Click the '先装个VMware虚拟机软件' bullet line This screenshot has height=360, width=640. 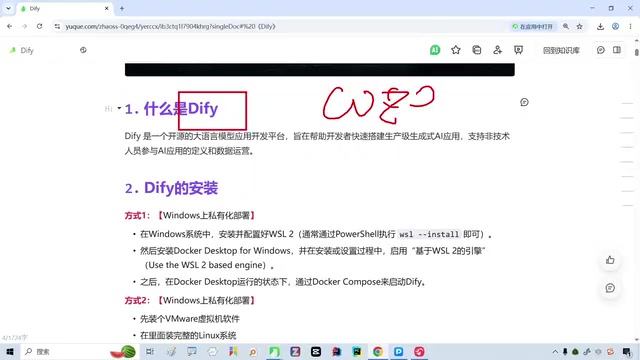(x=190, y=319)
